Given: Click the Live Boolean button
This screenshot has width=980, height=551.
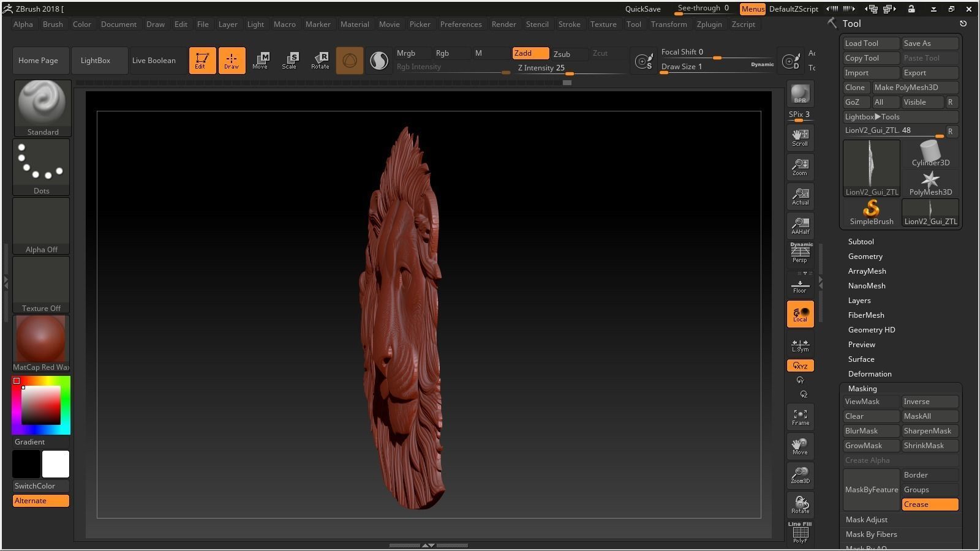Looking at the screenshot, I should 158,61.
